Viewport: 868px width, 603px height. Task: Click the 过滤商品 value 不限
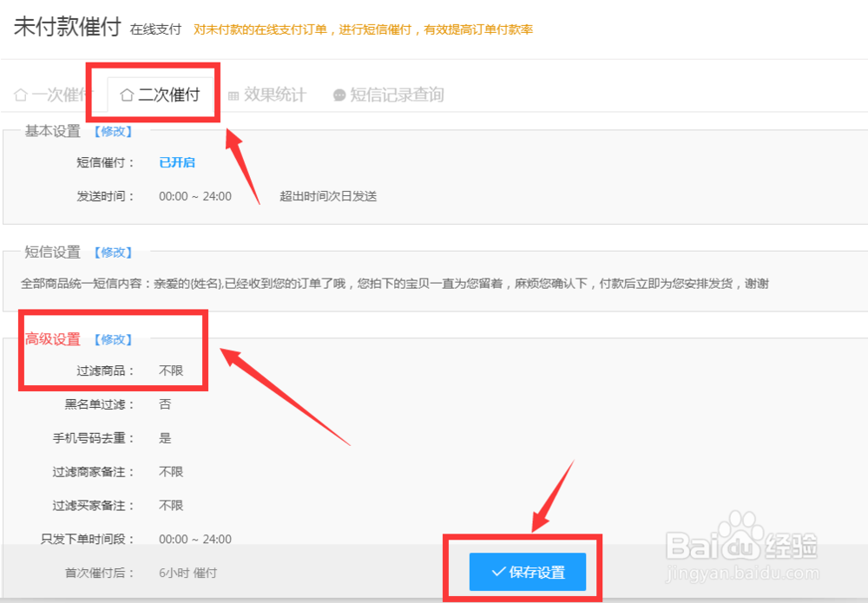pos(171,370)
